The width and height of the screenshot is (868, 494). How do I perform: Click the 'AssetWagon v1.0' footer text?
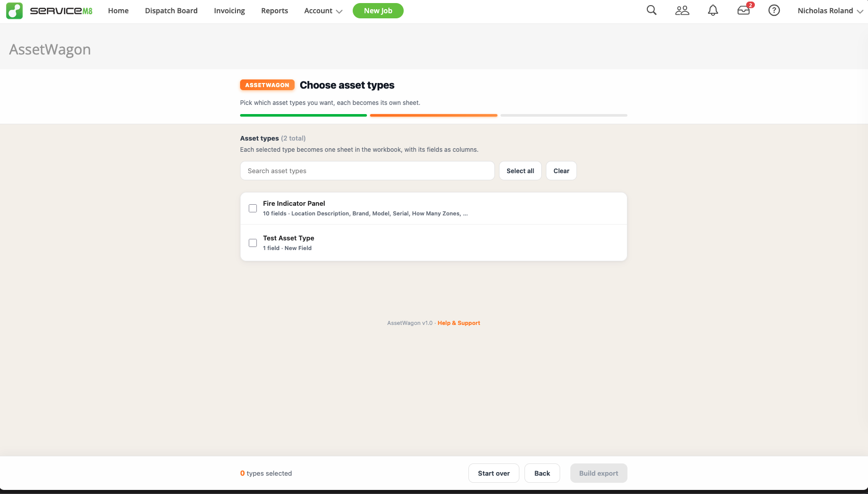pos(410,323)
